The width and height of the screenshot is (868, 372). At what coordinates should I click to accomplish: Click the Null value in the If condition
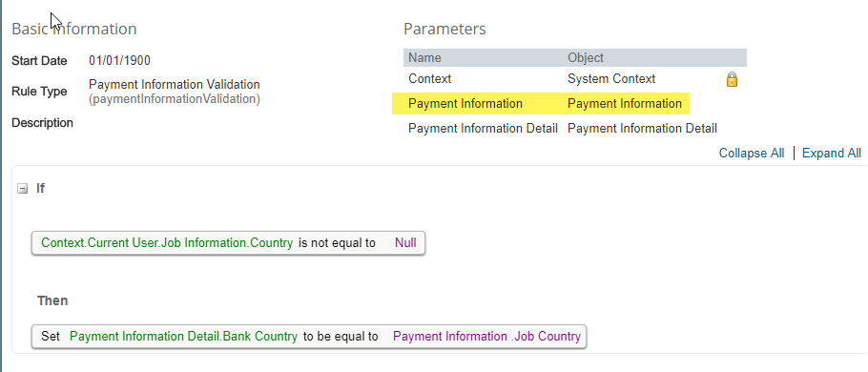coord(405,243)
